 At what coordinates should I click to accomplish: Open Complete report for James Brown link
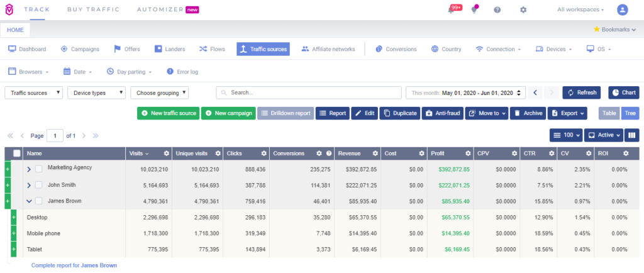[74, 265]
